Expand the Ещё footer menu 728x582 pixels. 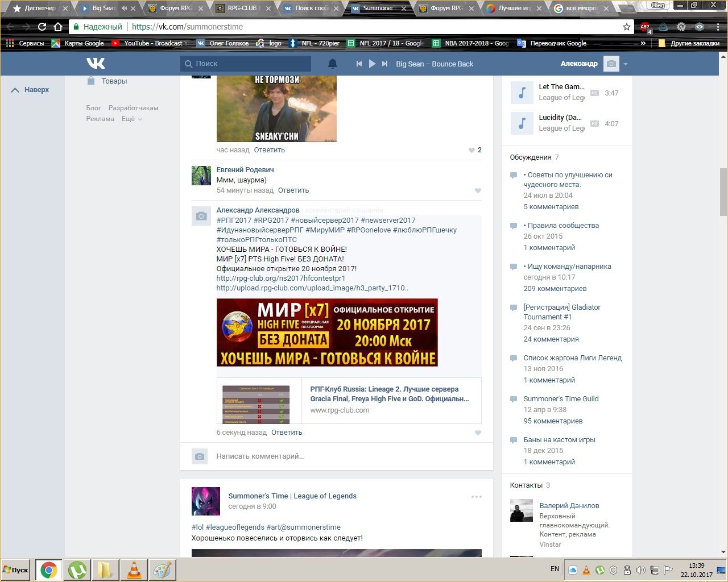click(x=131, y=119)
